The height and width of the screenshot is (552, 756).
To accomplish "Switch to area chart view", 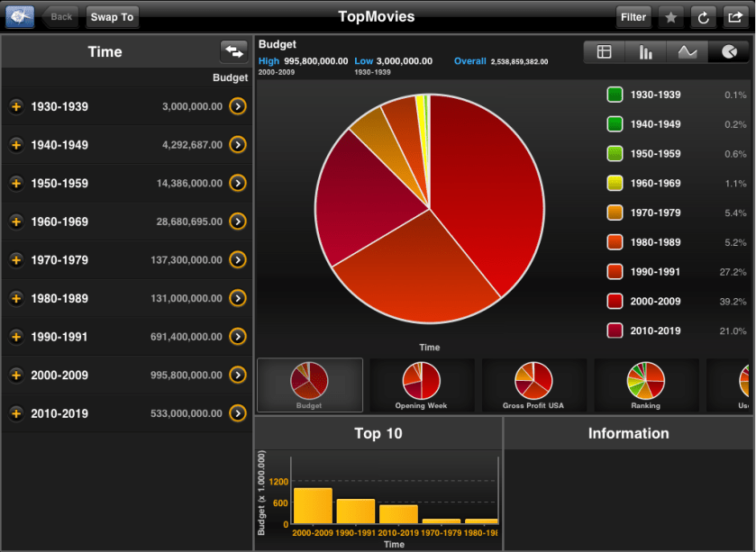I will [x=687, y=52].
